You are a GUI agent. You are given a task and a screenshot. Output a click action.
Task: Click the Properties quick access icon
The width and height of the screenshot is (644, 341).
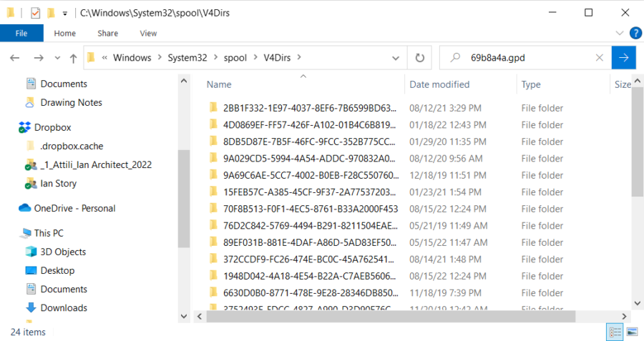[35, 13]
